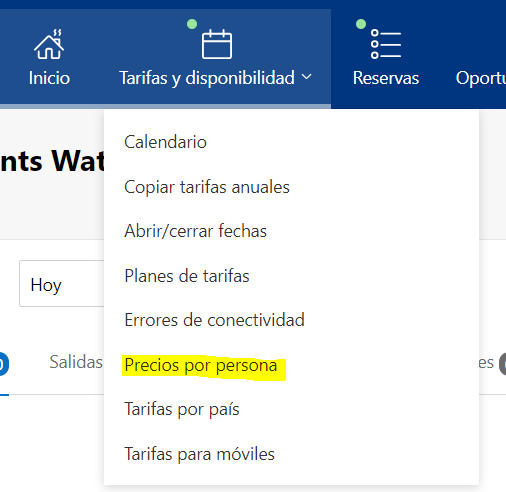
Task: Open the highlighted Precios por persona item
Action: (201, 366)
